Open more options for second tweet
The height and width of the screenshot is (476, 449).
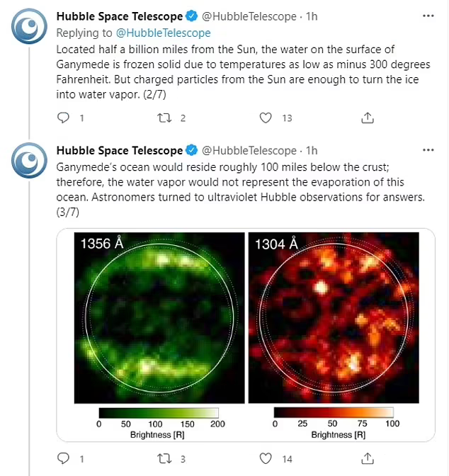[428, 150]
